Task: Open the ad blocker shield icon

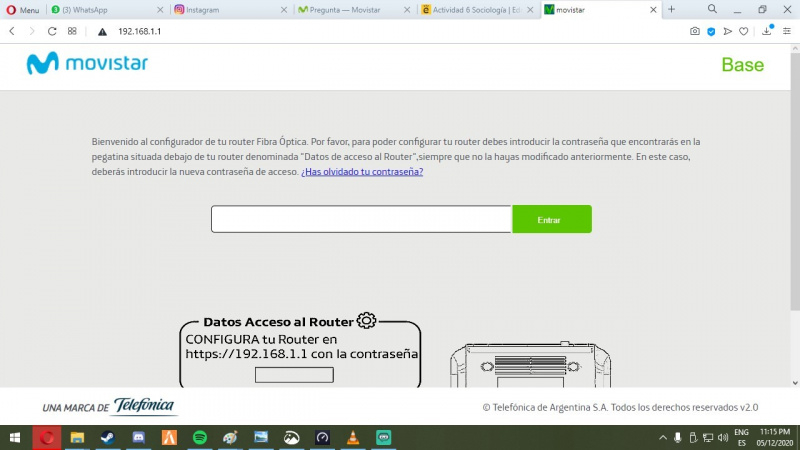Action: 711,32
